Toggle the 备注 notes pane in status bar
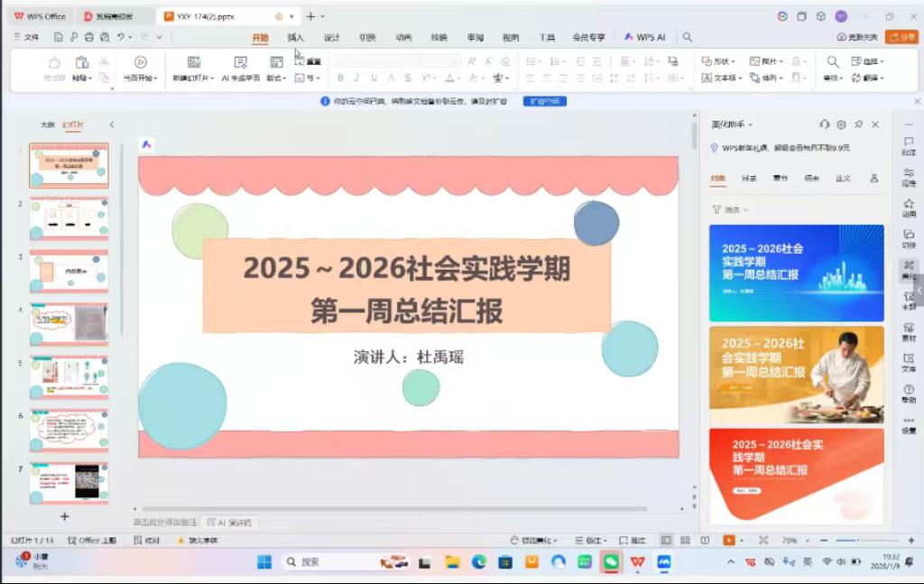This screenshot has width=924, height=584. point(593,540)
